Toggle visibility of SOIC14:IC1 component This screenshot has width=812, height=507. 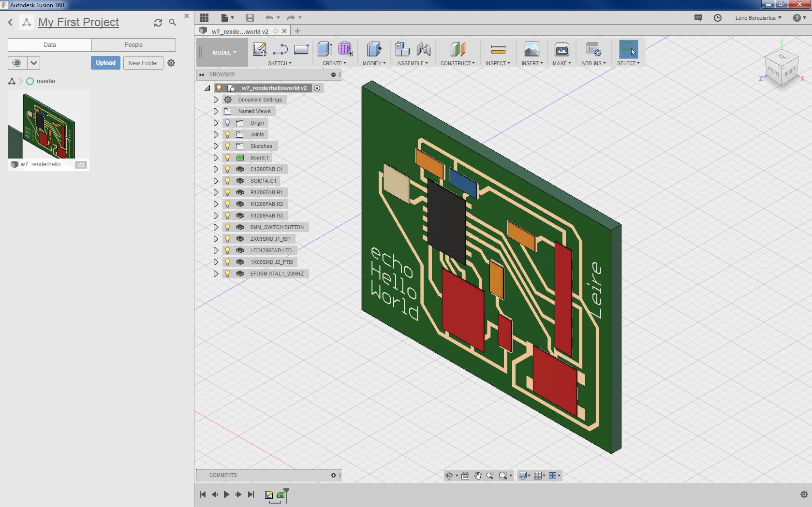click(227, 181)
